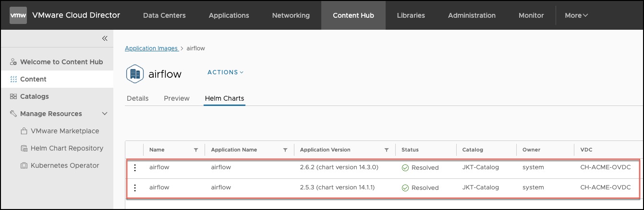
Task: Select VMware Marketplace in the sidebar
Action: click(64, 131)
